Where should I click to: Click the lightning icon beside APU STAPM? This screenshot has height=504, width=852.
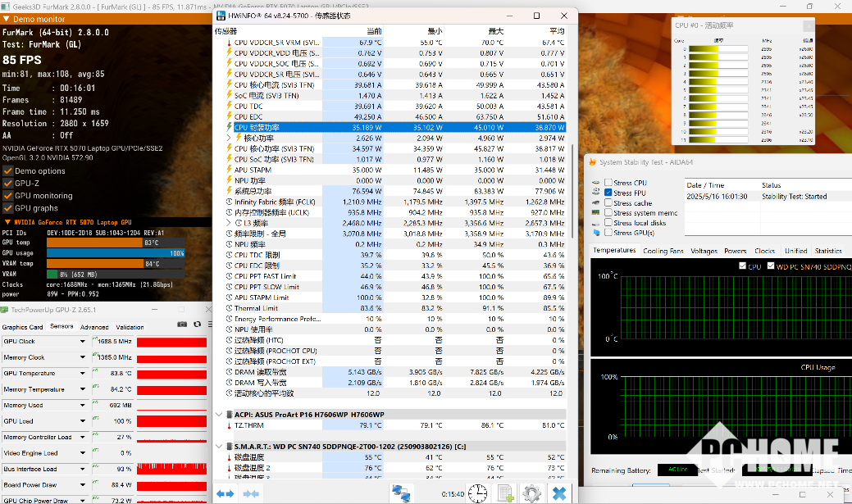click(230, 170)
